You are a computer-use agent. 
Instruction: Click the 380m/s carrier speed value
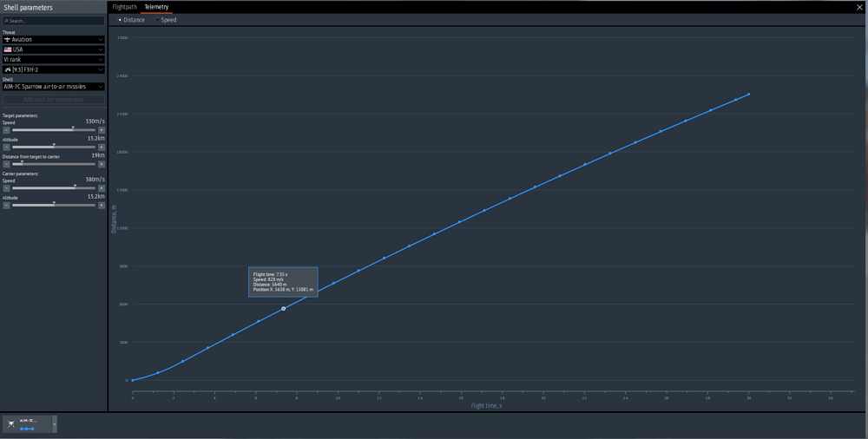coord(95,180)
